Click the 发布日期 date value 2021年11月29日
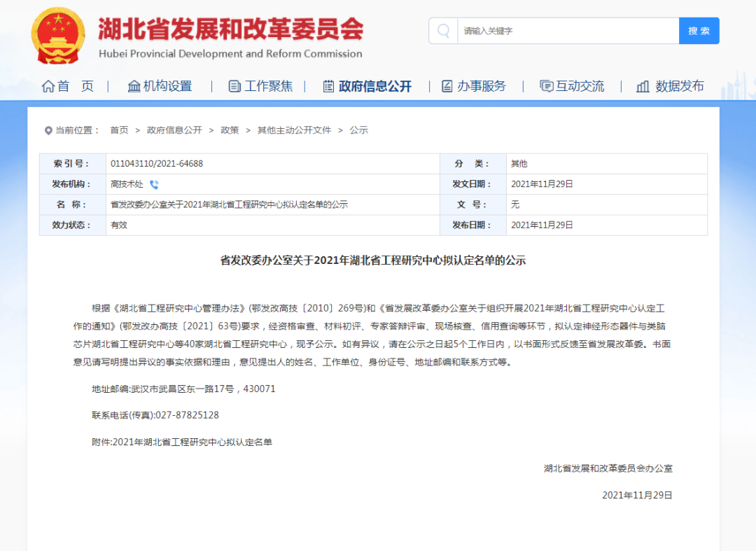Screen dimensions: 756x551 coord(542,225)
